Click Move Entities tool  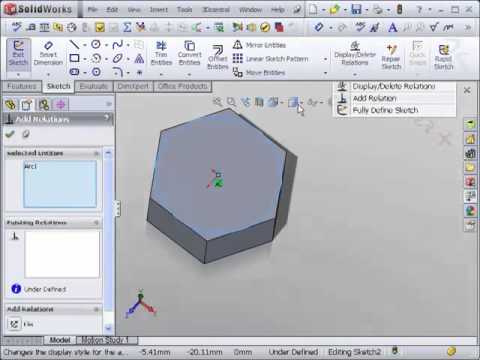(259, 72)
